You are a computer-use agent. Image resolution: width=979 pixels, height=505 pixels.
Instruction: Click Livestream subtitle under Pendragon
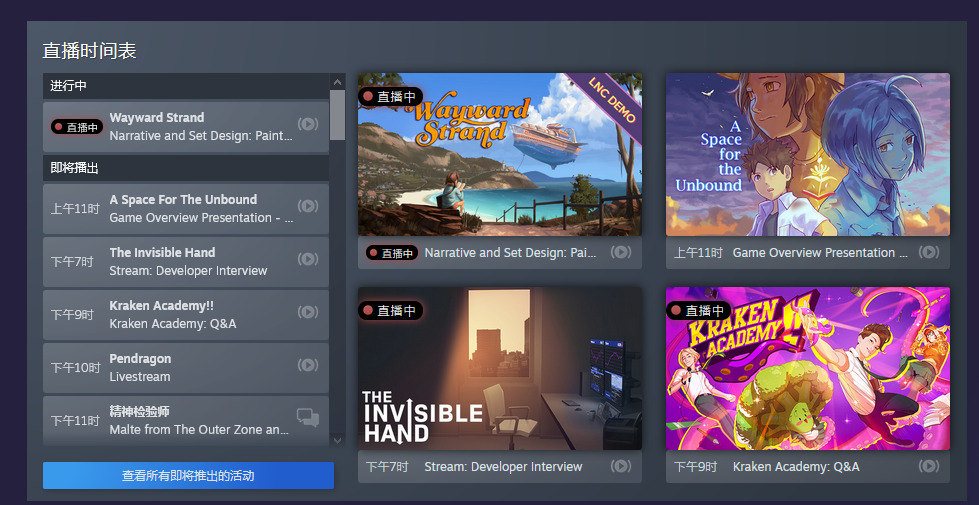[139, 377]
